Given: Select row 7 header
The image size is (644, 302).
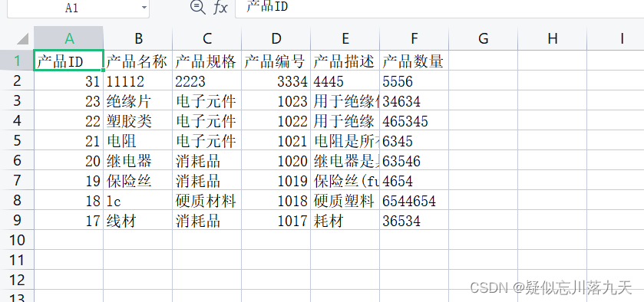Looking at the screenshot, I should [x=17, y=180].
